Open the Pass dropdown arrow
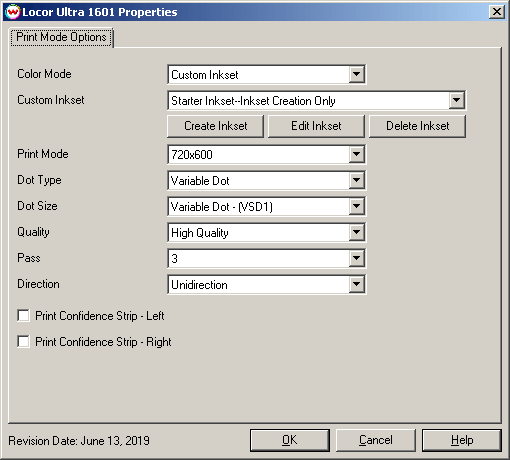This screenshot has height=460, width=510. 356,258
